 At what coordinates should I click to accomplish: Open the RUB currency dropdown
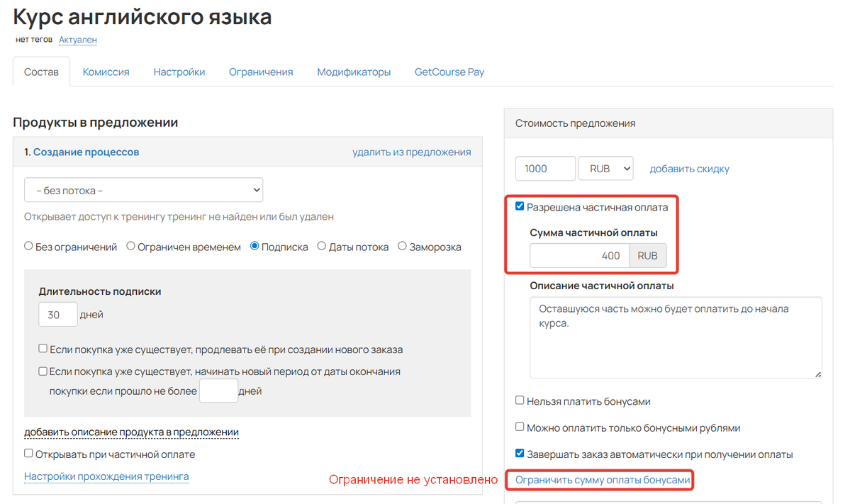605,168
